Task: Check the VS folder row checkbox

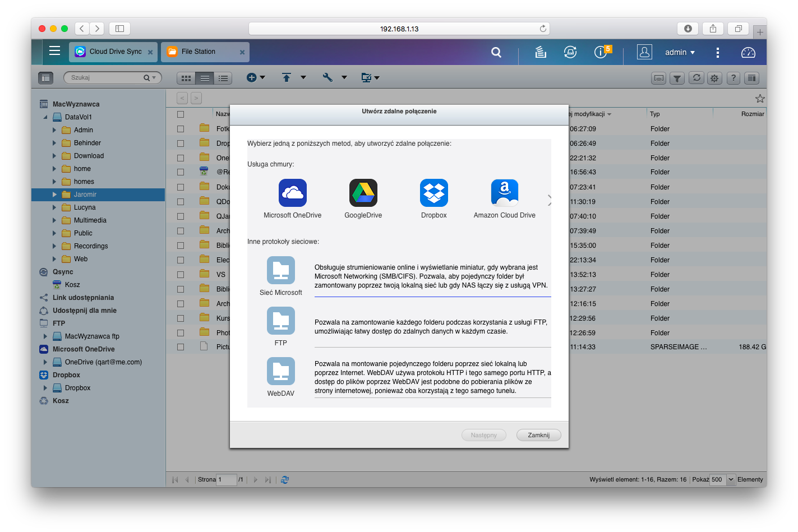Action: pyautogui.click(x=181, y=275)
